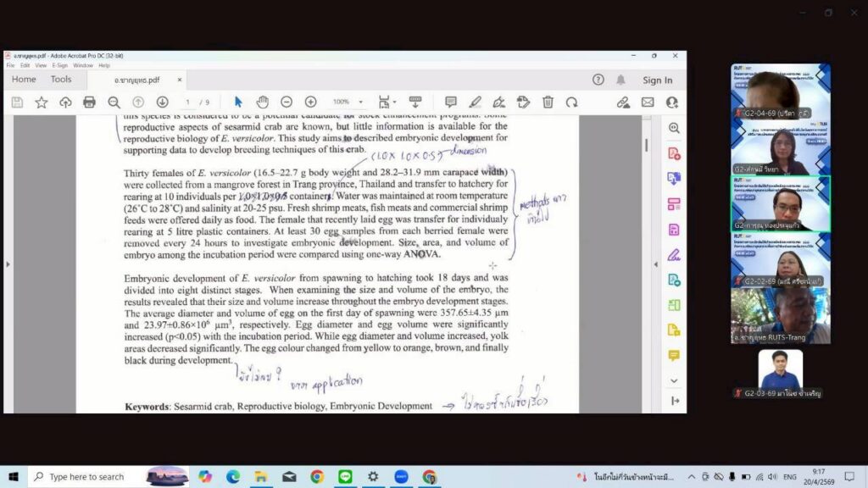
Task: Click the Zoom in plus button
Action: pyautogui.click(x=310, y=102)
